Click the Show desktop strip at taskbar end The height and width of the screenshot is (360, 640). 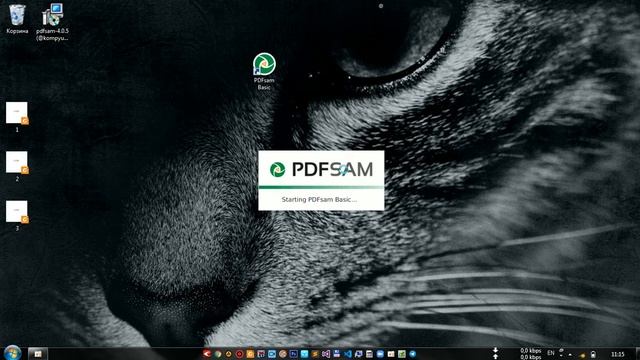tap(637, 353)
